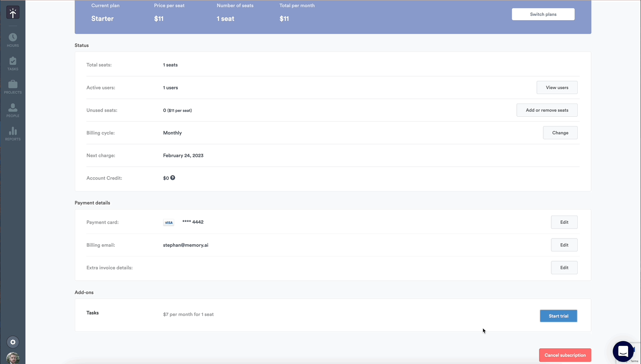Change the billing cycle

(x=560, y=133)
